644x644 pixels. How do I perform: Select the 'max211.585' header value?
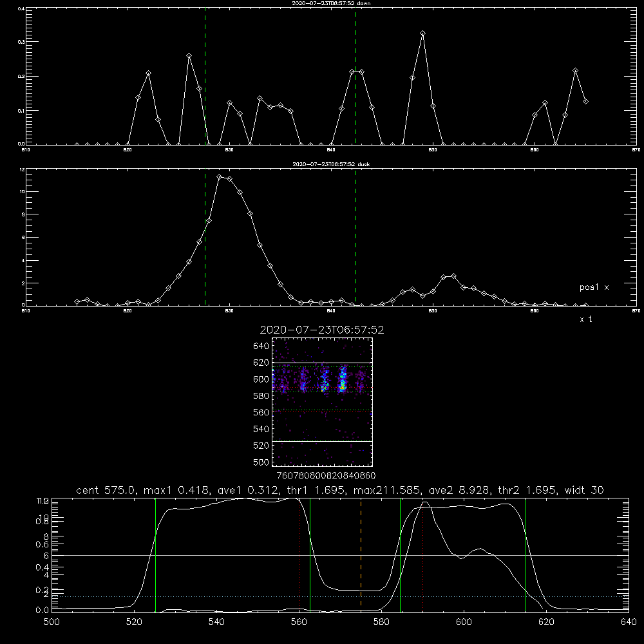pos(386,490)
